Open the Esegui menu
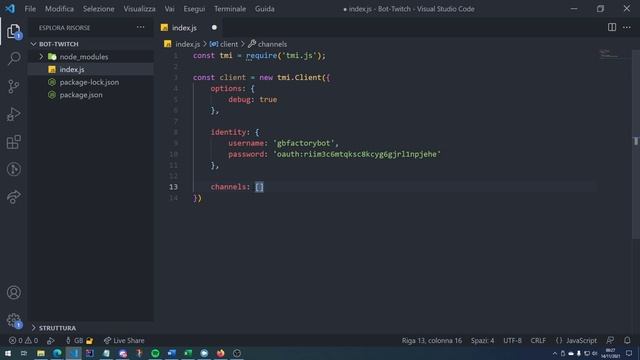This screenshot has height=360, width=640. pyautogui.click(x=194, y=9)
